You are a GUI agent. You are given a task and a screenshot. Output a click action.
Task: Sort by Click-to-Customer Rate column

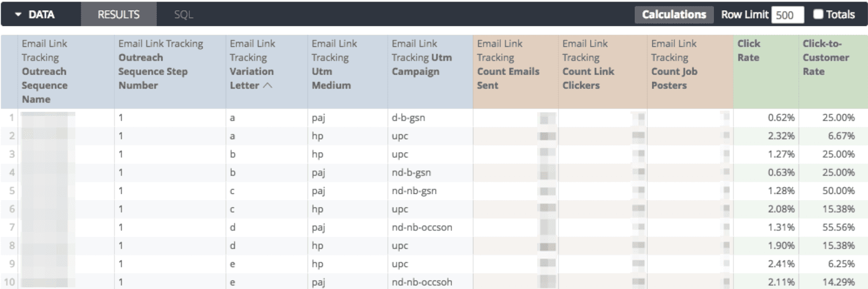[826, 57]
